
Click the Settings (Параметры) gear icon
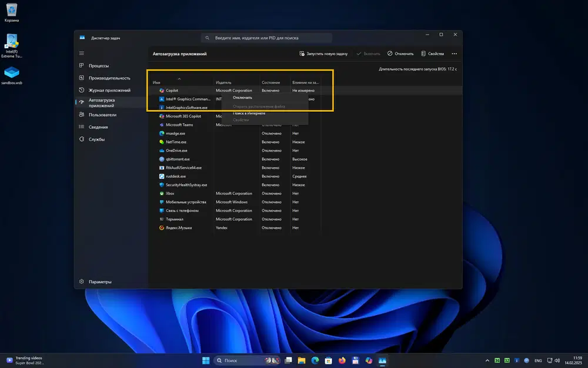82,281
